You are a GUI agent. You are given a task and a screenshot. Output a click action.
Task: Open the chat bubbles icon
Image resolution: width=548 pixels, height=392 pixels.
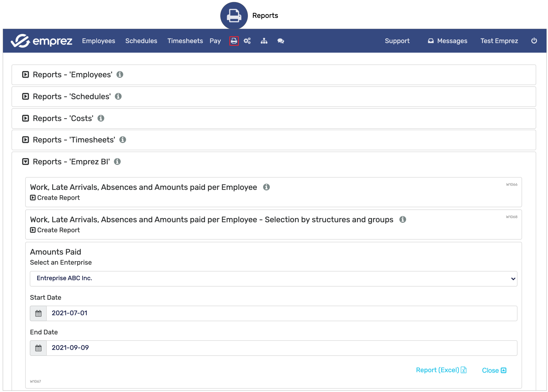coord(280,41)
